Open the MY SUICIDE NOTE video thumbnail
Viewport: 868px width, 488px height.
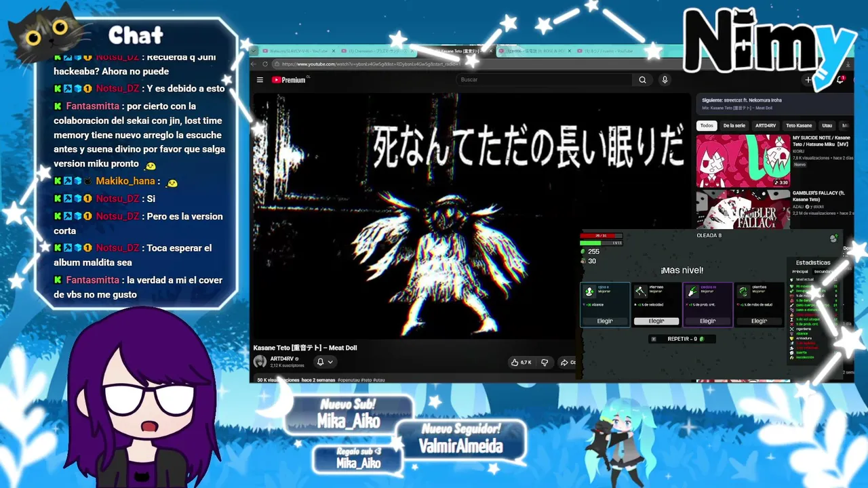pyautogui.click(x=743, y=161)
